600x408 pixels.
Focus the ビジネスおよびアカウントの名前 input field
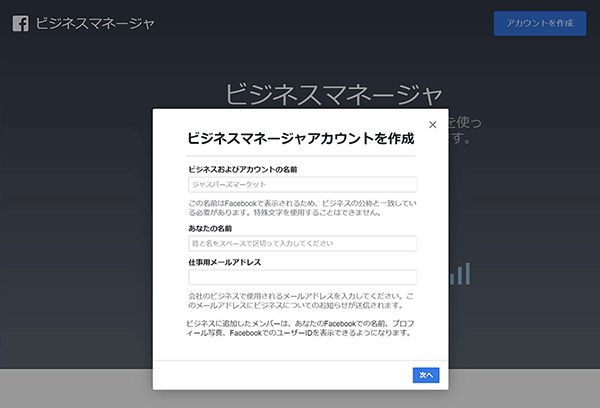click(x=303, y=184)
